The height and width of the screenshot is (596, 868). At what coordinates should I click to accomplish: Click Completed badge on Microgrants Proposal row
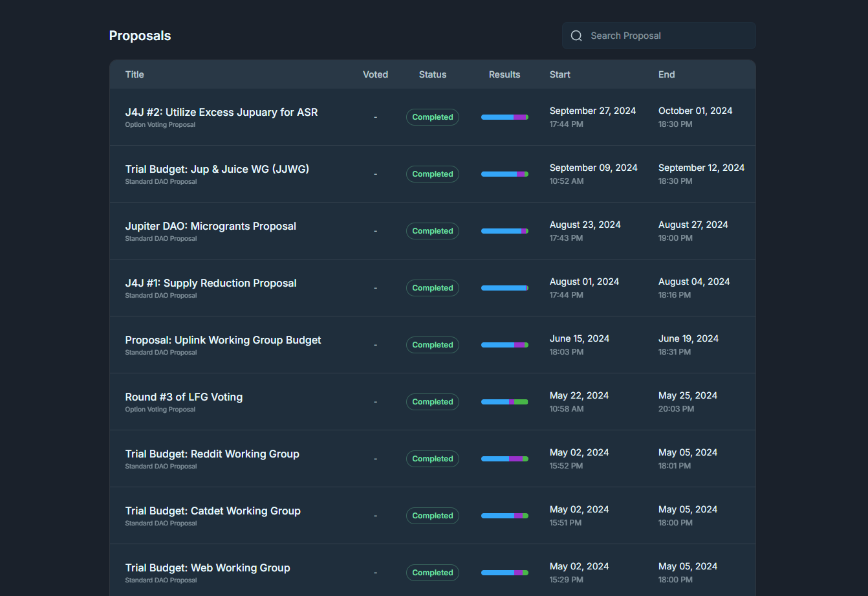pyautogui.click(x=432, y=231)
